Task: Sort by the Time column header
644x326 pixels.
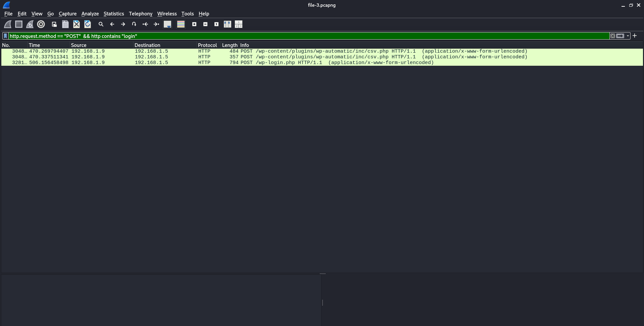Action: click(49, 45)
